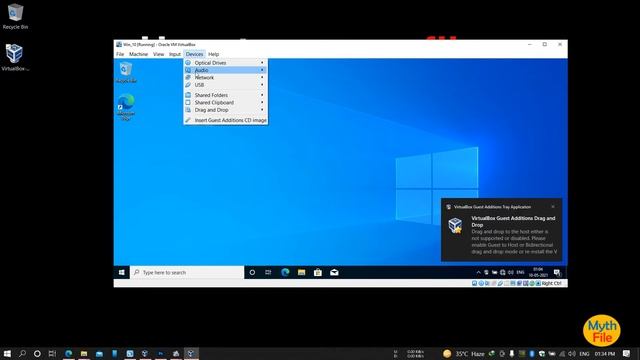
Task: Select the guest desktop Recycle Bin icon
Action: tap(126, 72)
